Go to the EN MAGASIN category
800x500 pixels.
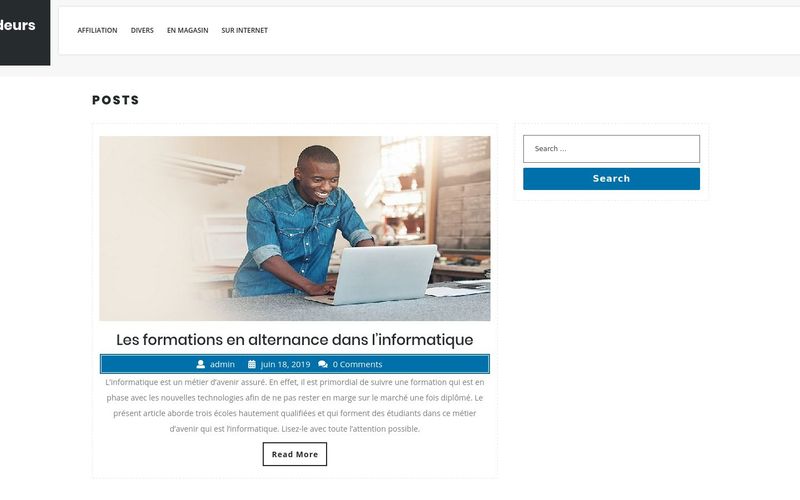tap(187, 31)
